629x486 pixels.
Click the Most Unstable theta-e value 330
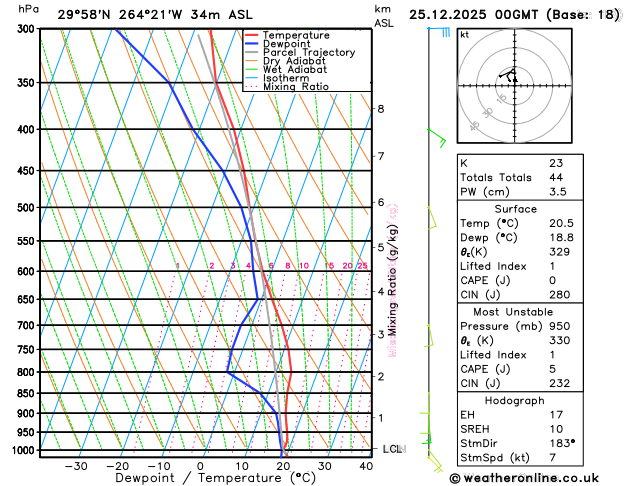(x=560, y=340)
